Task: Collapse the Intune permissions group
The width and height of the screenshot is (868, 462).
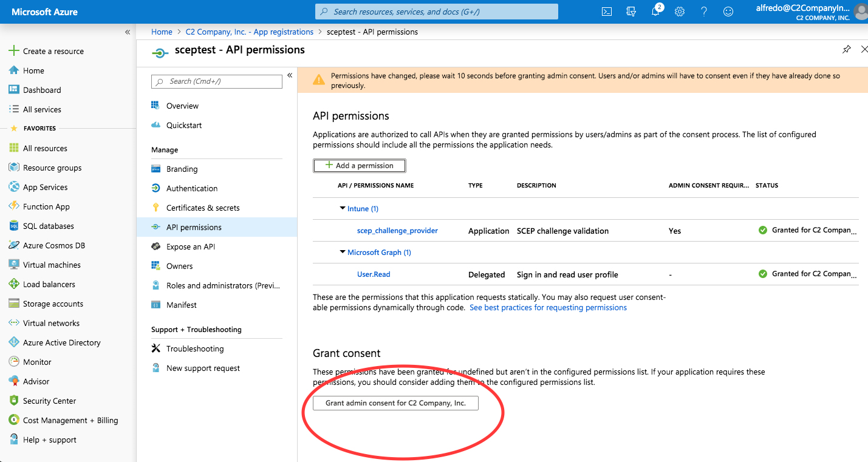Action: [x=343, y=209]
